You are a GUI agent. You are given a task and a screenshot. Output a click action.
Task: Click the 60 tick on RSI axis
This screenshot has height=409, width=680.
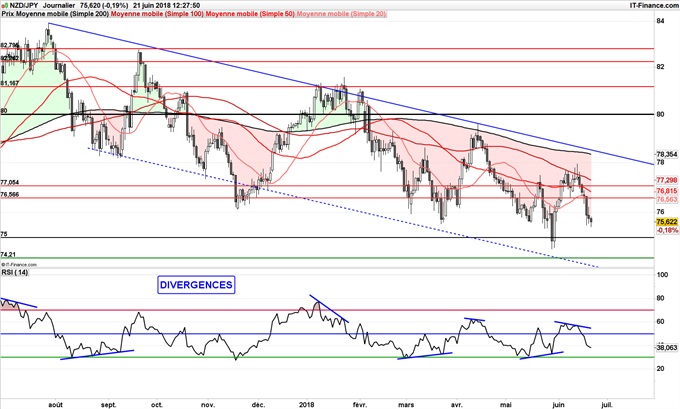[x=660, y=321]
